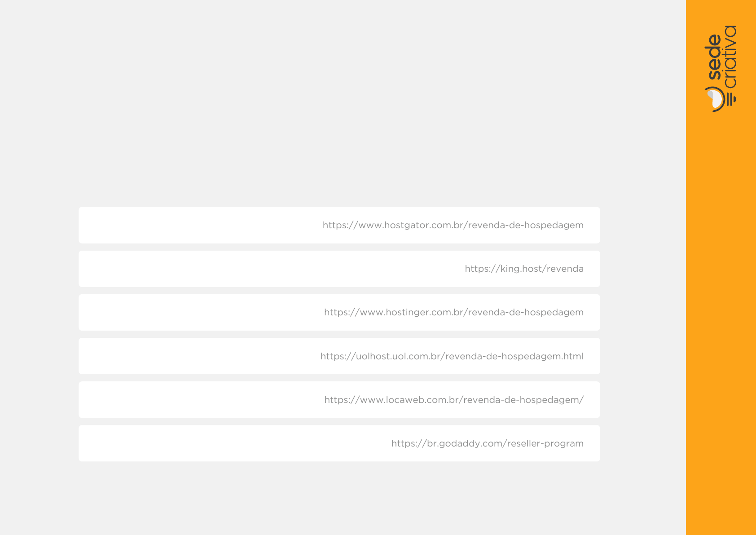Open the br.godaddy.com reseller-program link
Screen dimensions: 756x535
[x=488, y=443]
